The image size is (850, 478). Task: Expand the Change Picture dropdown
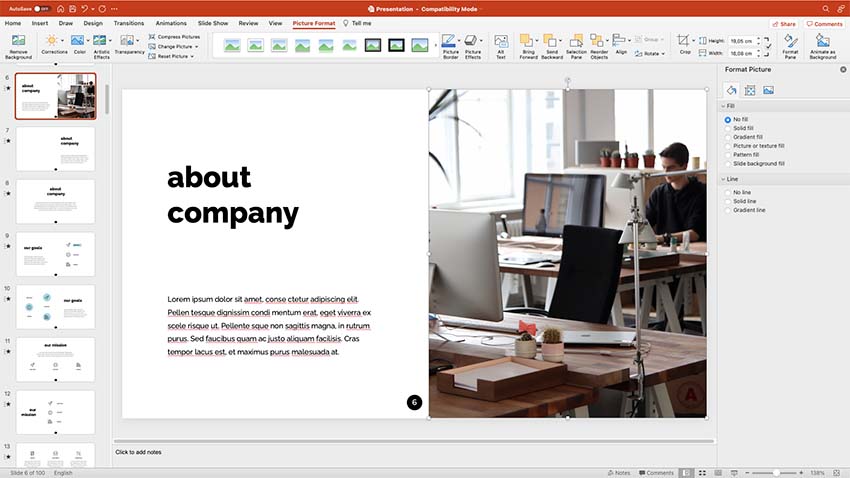pos(177,46)
